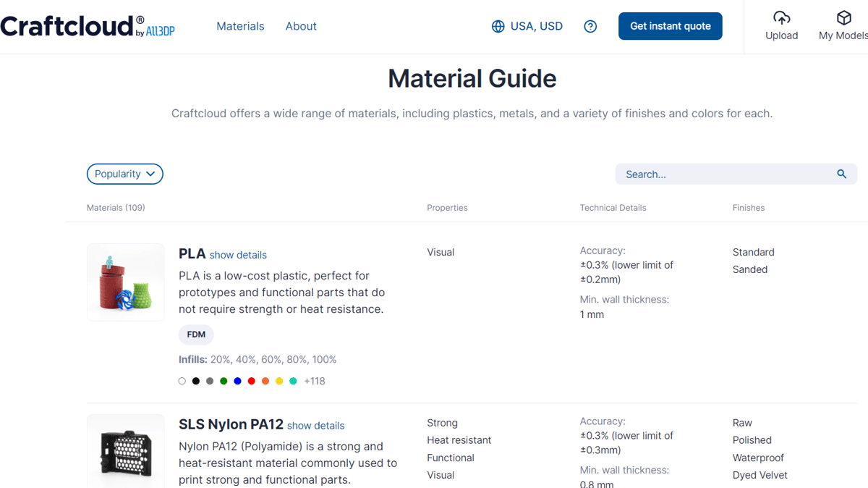Select the yellow PLA color swatch
The width and height of the screenshot is (868, 488).
click(279, 381)
